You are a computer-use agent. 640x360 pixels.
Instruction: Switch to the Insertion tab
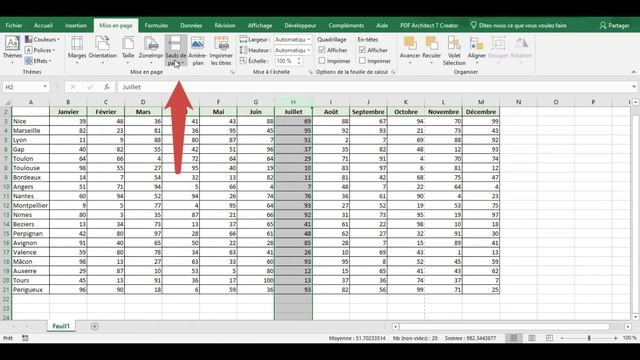[x=76, y=25]
